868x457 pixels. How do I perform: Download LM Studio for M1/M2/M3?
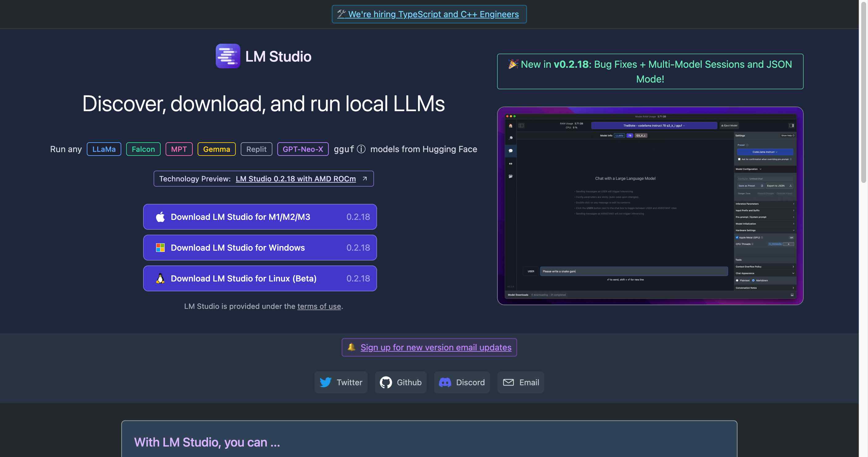tap(260, 217)
